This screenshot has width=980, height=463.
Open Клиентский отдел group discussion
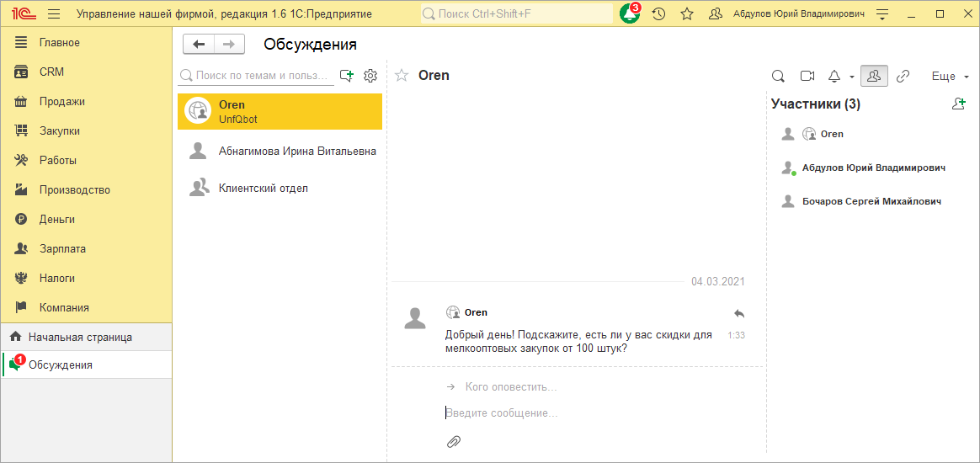click(x=280, y=188)
